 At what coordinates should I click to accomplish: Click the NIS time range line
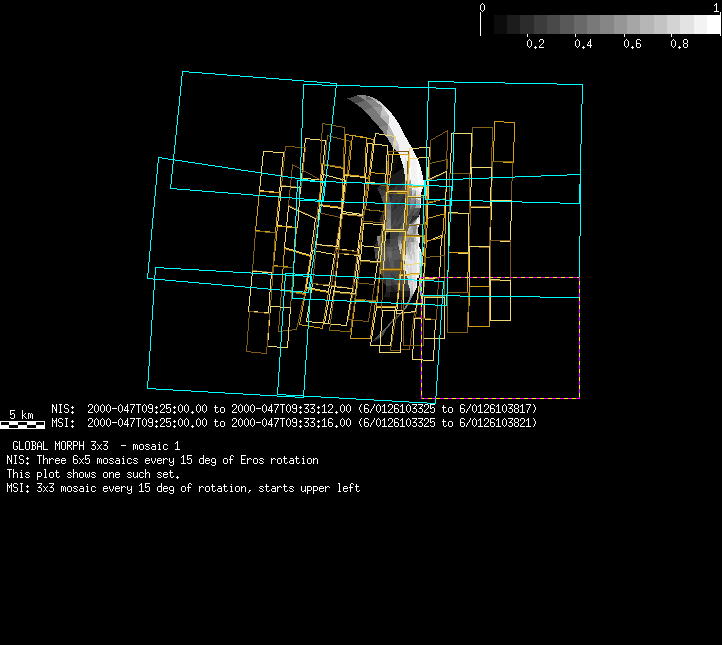(x=293, y=409)
